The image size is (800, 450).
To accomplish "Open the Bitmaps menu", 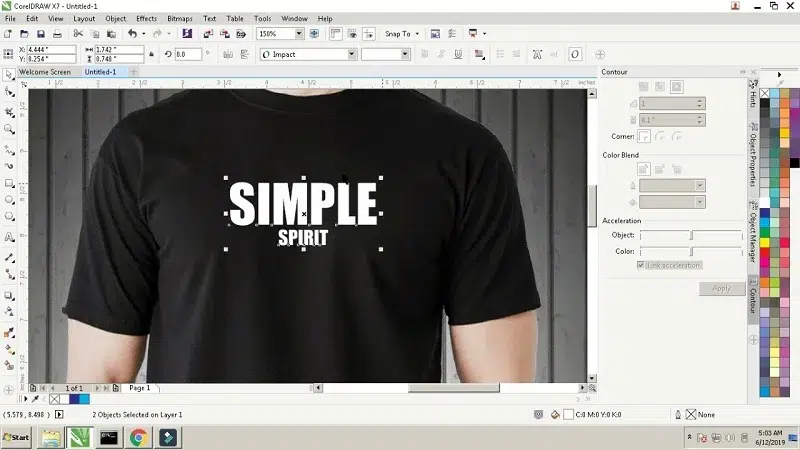I will tap(180, 18).
